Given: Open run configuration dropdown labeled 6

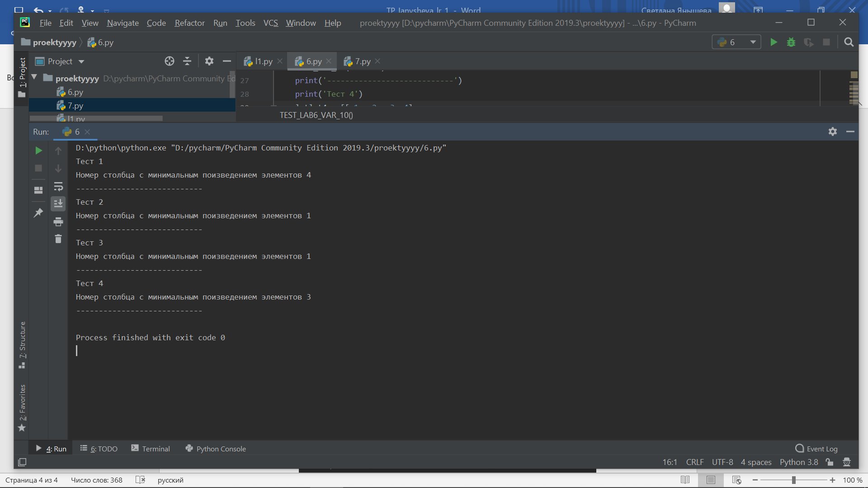Looking at the screenshot, I should 736,42.
